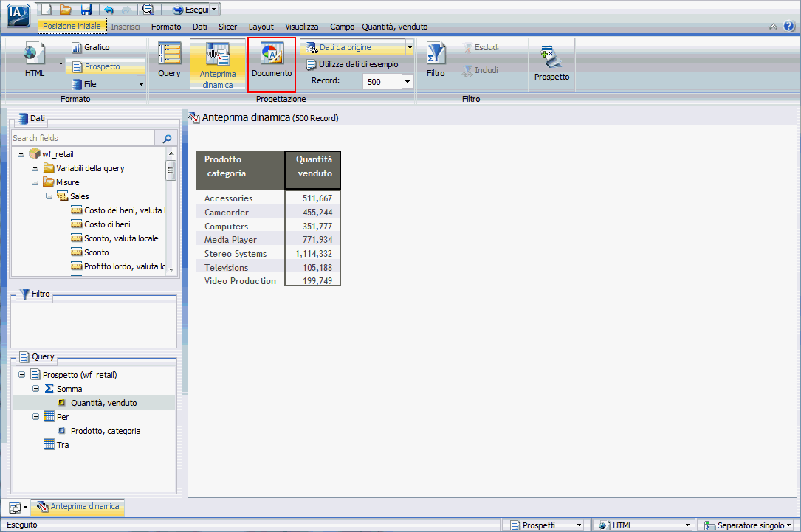Choose Prospetto in the Formato group
Screen dimensions: 801x532
pyautogui.click(x=106, y=66)
